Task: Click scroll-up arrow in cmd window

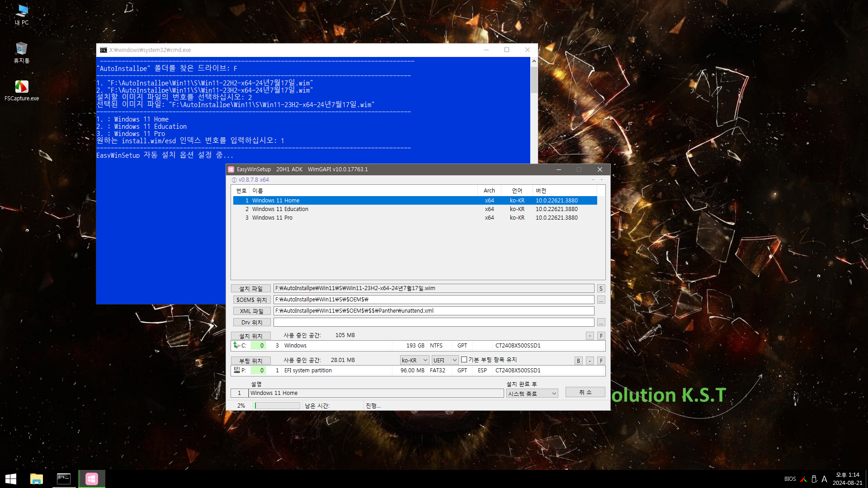Action: click(534, 61)
